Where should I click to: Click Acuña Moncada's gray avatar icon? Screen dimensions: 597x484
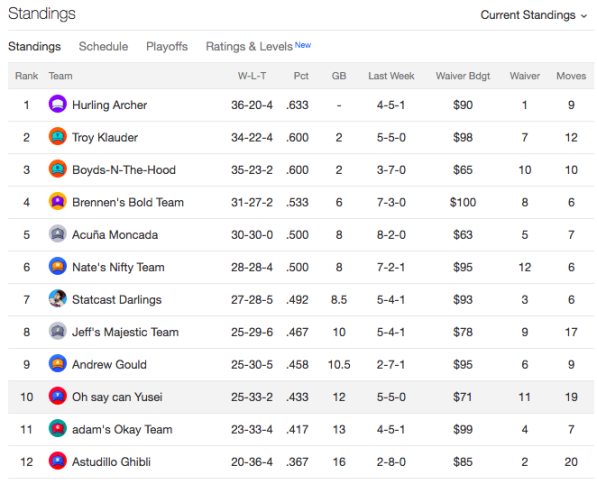click(x=57, y=234)
